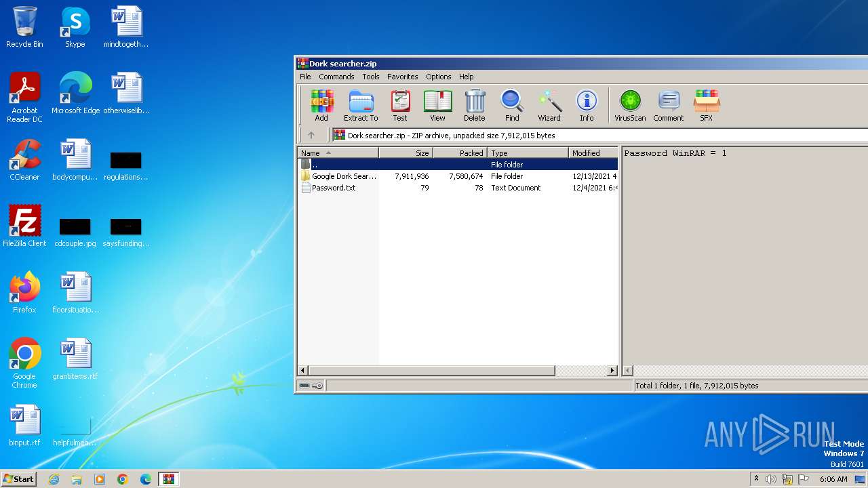The height and width of the screenshot is (488, 868).
Task: Open the Options menu
Action: [x=439, y=77]
